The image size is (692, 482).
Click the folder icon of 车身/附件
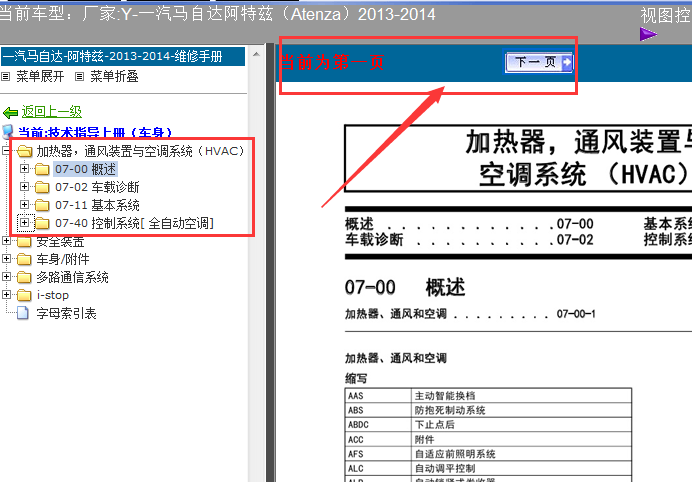[24, 259]
